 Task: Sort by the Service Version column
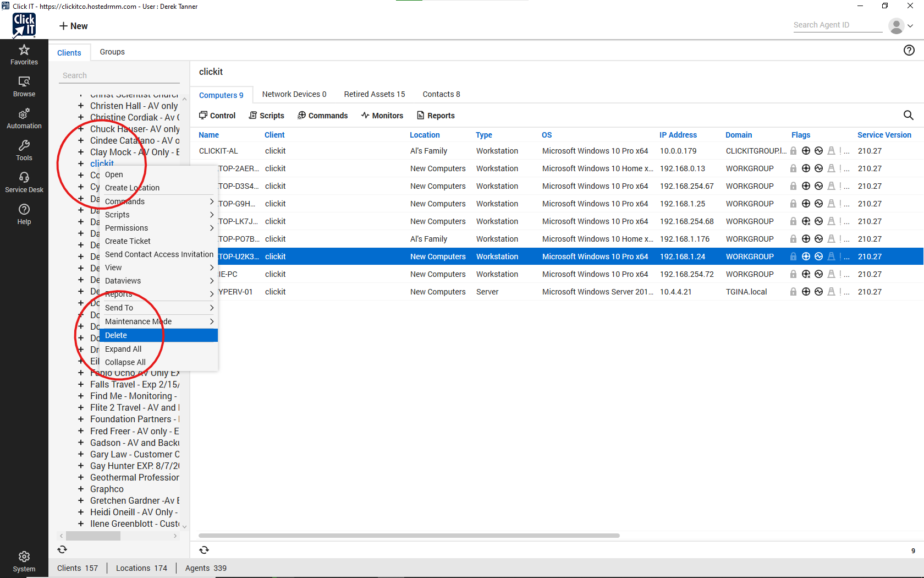[884, 135]
